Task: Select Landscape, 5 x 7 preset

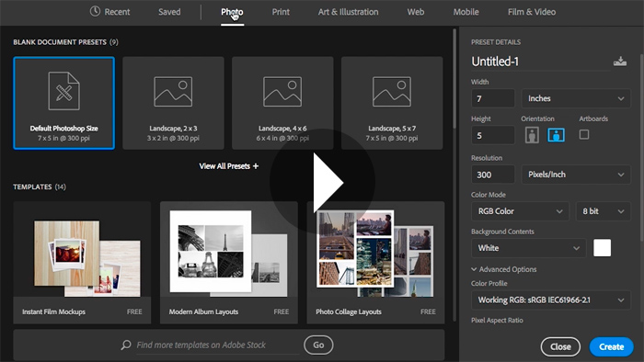Action: (392, 103)
